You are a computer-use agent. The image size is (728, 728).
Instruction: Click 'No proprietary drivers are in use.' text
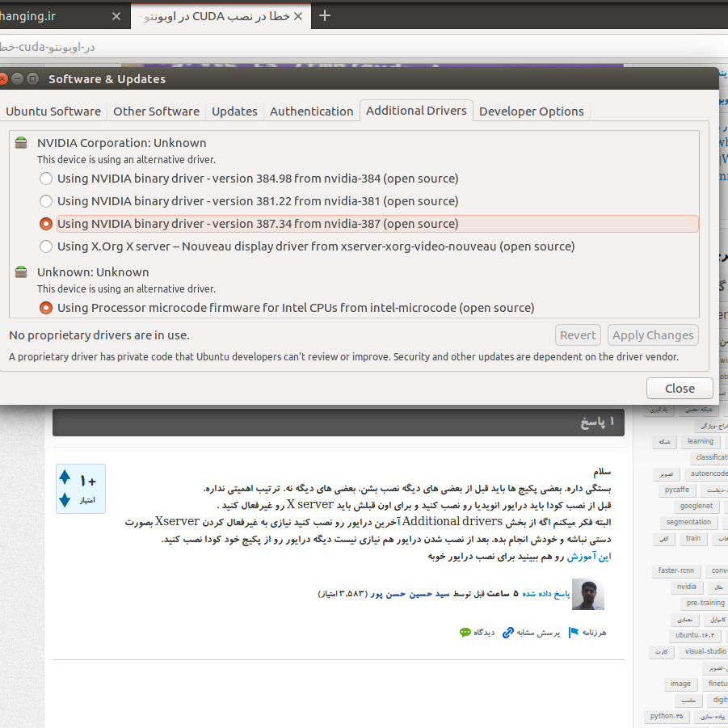[x=99, y=335]
